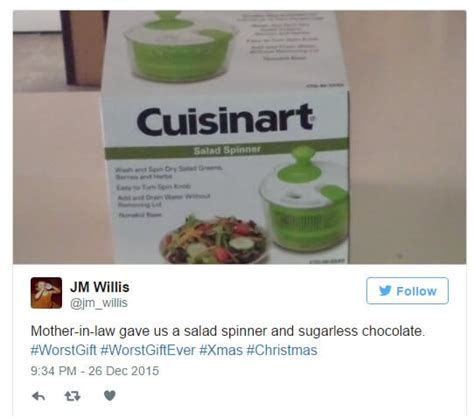Click the Mother-in-law tweet text

pos(228,331)
